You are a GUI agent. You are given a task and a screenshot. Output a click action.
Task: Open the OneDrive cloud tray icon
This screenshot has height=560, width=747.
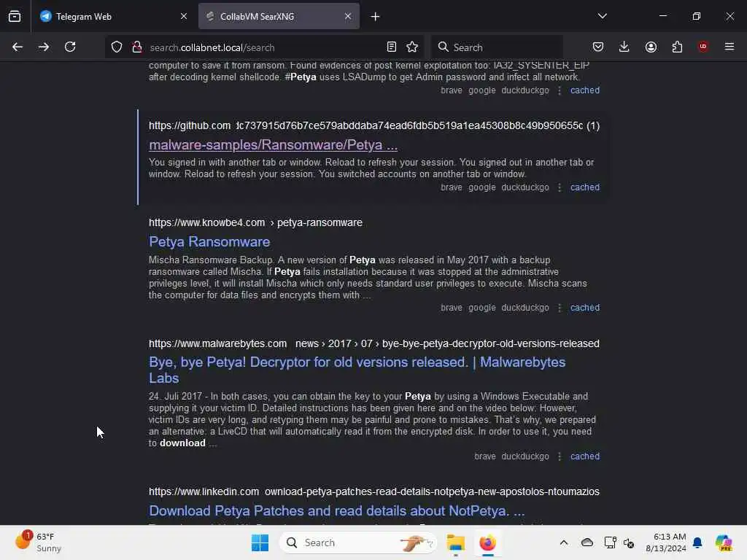coord(587,542)
